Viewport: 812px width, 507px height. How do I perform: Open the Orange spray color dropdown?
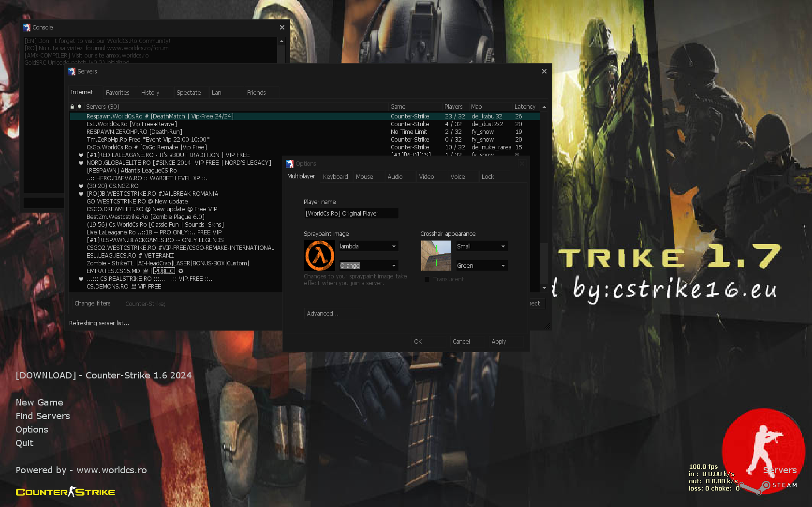pos(369,266)
